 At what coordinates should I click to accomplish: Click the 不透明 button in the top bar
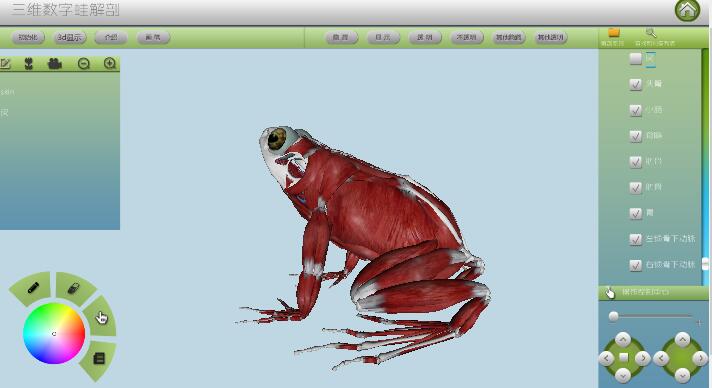click(x=467, y=37)
